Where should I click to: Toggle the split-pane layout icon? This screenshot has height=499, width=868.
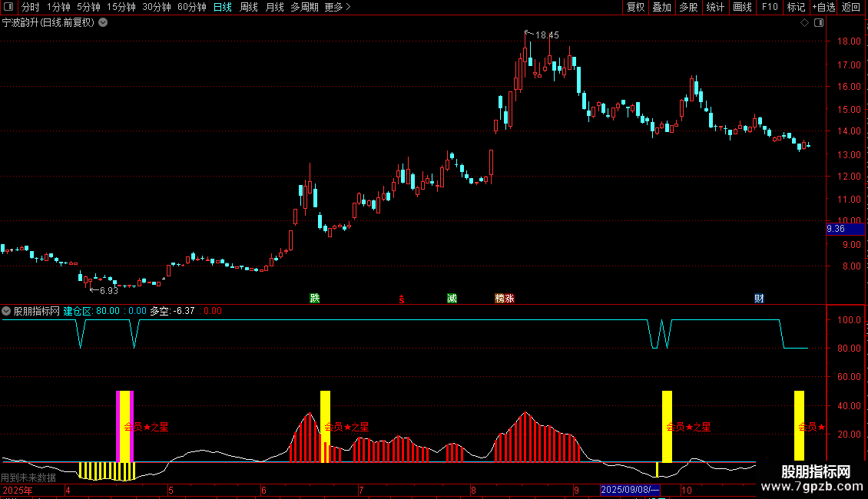[819, 23]
